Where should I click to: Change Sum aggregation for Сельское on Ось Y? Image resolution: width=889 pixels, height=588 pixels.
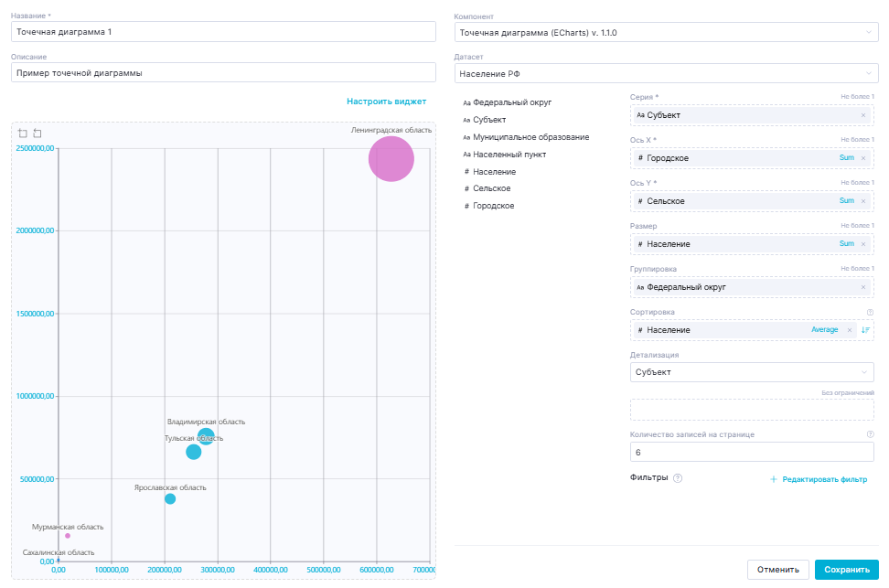[846, 201]
